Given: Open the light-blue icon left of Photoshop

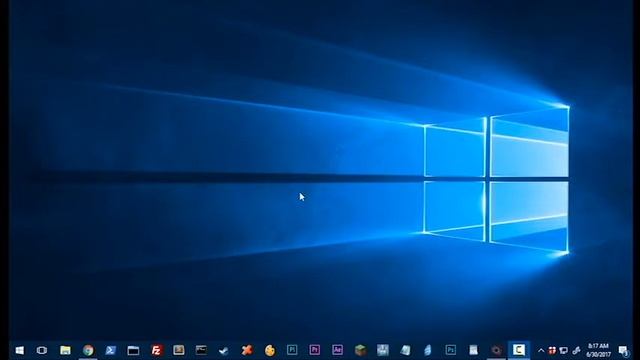Looking at the screenshot, I should (x=428, y=350).
